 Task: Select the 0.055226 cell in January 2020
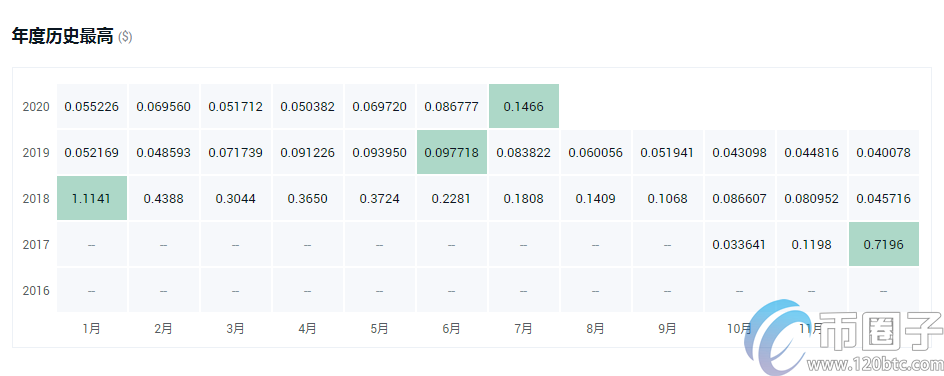pos(92,107)
